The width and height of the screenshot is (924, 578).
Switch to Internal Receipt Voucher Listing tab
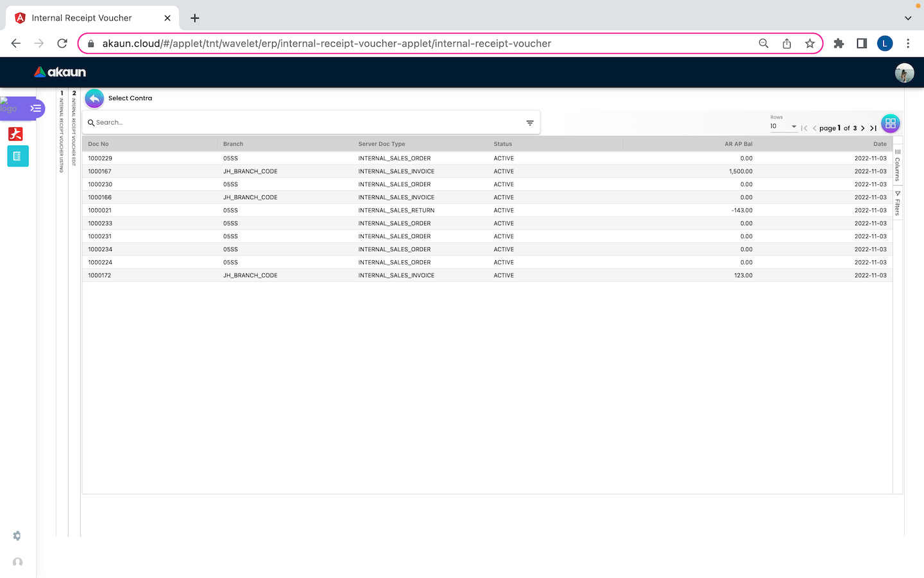point(62,132)
